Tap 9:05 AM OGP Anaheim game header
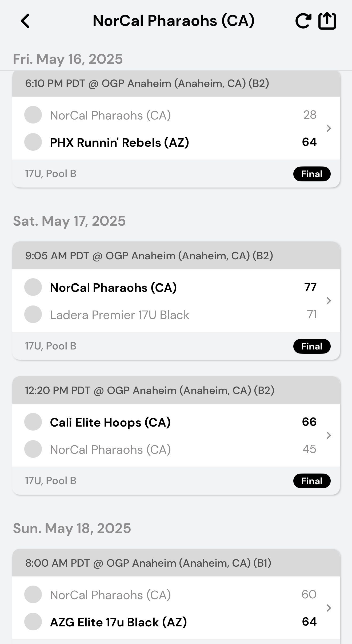Image resolution: width=352 pixels, height=644 pixels. [x=149, y=256]
